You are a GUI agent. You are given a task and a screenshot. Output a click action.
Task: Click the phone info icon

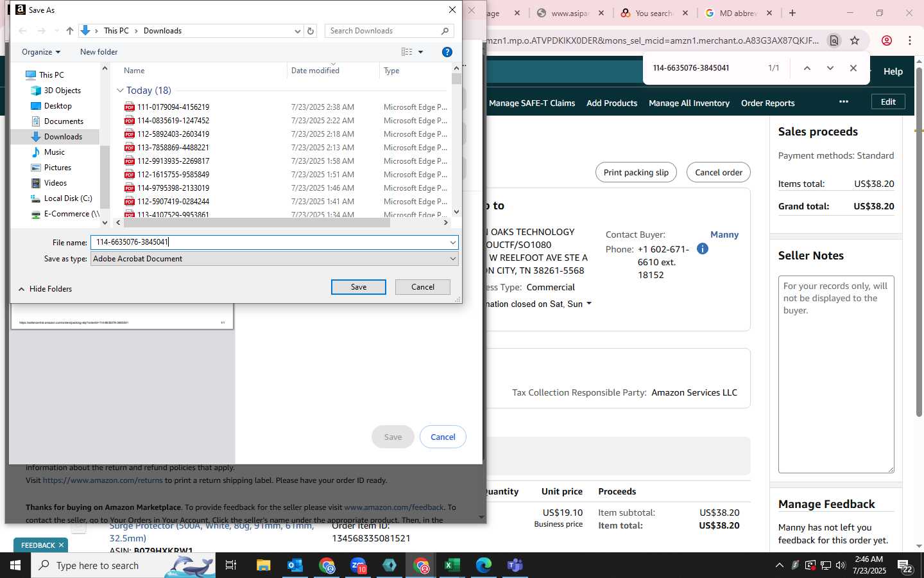tap(703, 249)
